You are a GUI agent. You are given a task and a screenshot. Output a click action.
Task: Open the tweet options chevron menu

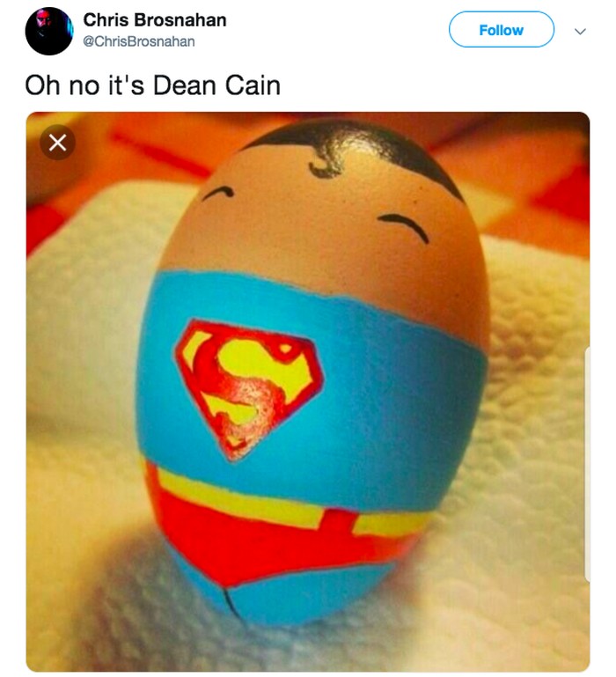pyautogui.click(x=580, y=31)
